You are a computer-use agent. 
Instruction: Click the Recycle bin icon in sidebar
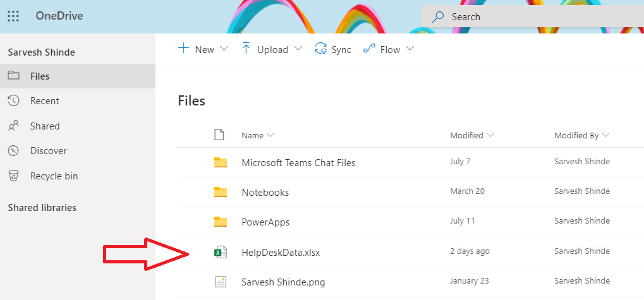click(13, 176)
